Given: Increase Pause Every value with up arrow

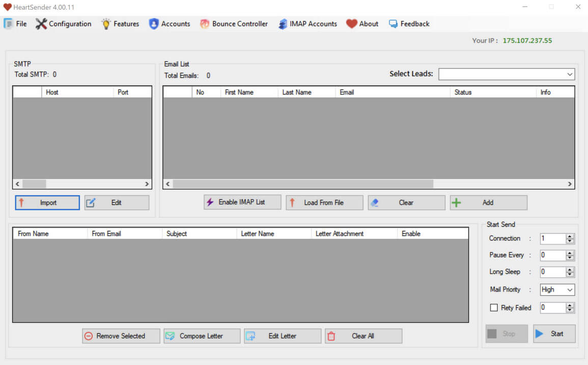Looking at the screenshot, I should pyautogui.click(x=570, y=253).
